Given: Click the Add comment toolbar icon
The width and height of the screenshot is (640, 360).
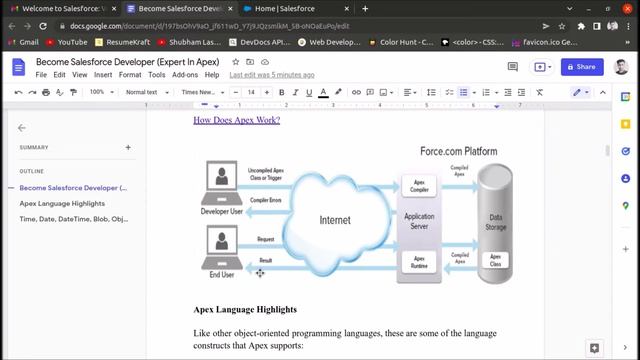Looking at the screenshot, I should pyautogui.click(x=370, y=93).
